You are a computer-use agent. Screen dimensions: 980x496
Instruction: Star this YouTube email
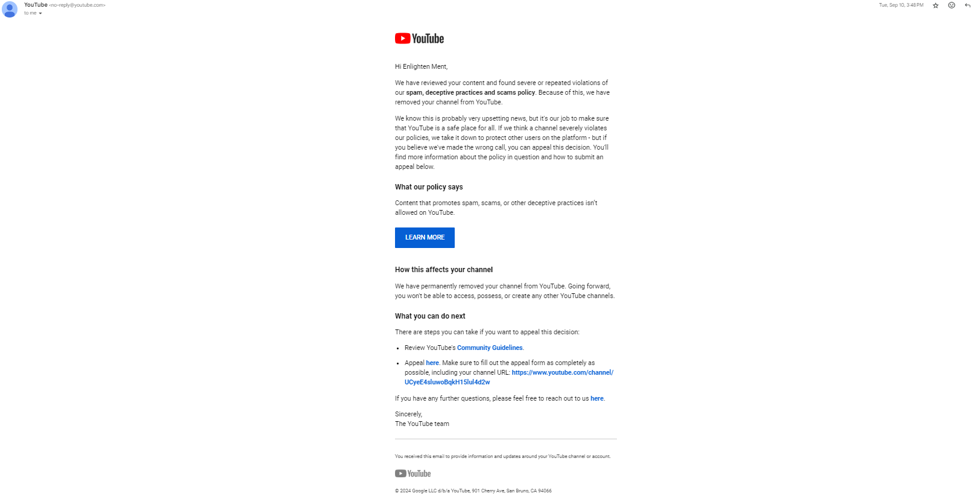[935, 5]
